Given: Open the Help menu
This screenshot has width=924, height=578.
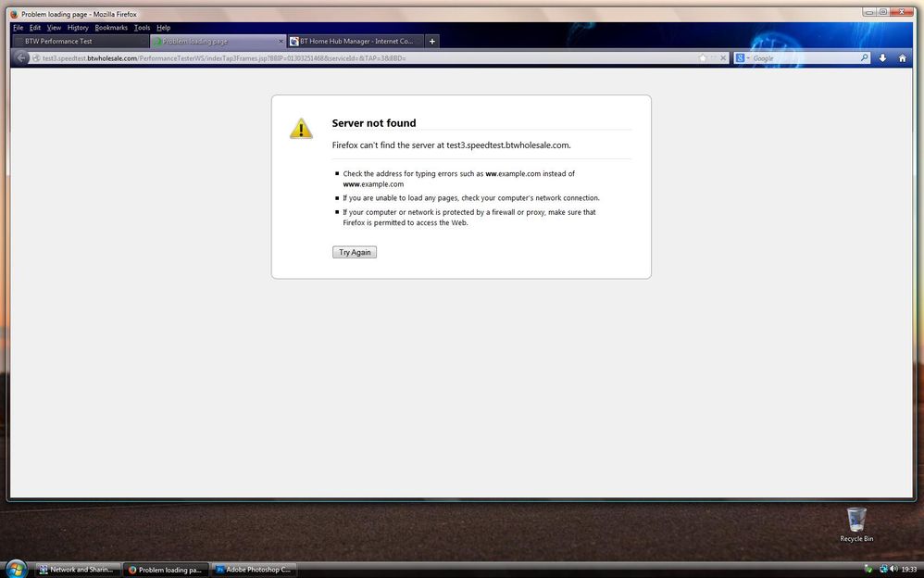Looking at the screenshot, I should [x=163, y=28].
